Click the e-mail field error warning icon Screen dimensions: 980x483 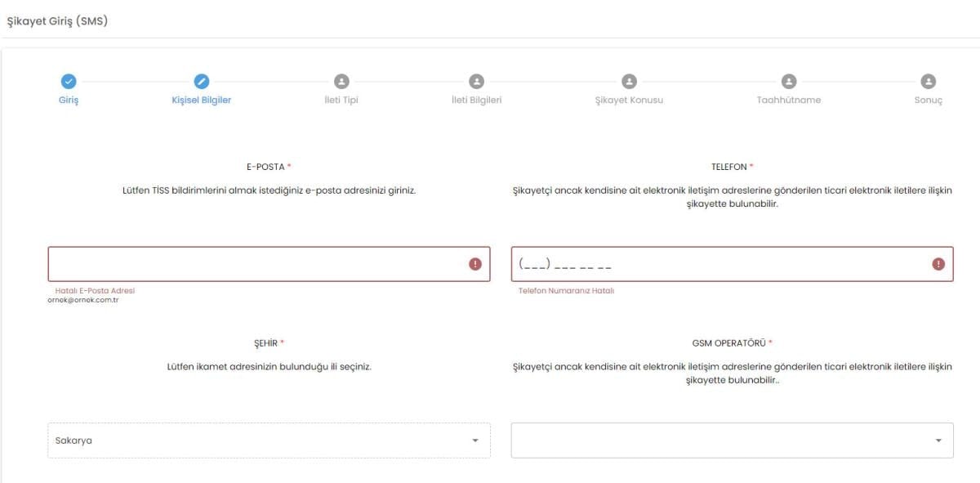[475, 264]
